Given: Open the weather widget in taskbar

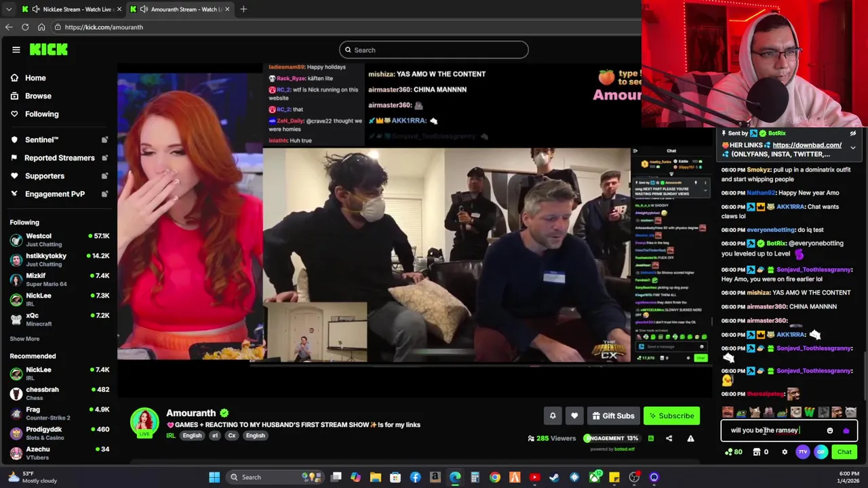Looking at the screenshot, I should point(31,477).
